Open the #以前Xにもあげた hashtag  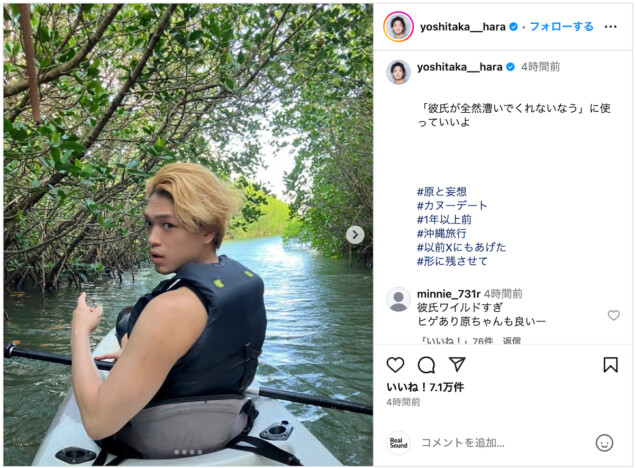pyautogui.click(x=461, y=247)
